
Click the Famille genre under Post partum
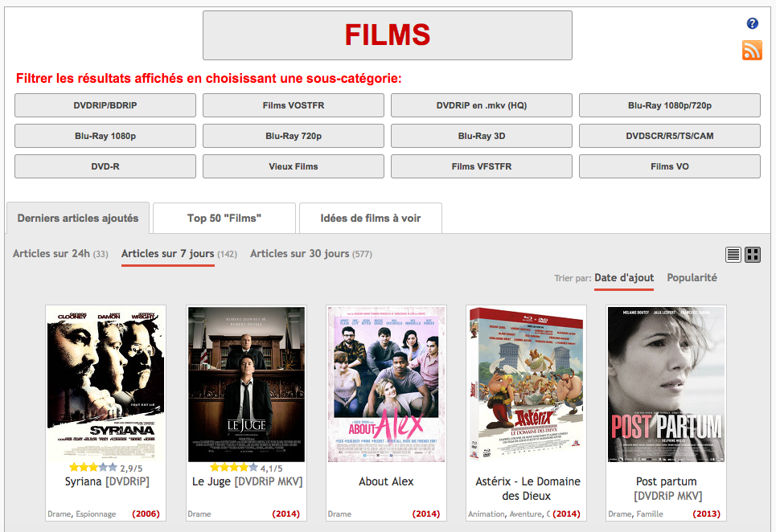pos(650,514)
